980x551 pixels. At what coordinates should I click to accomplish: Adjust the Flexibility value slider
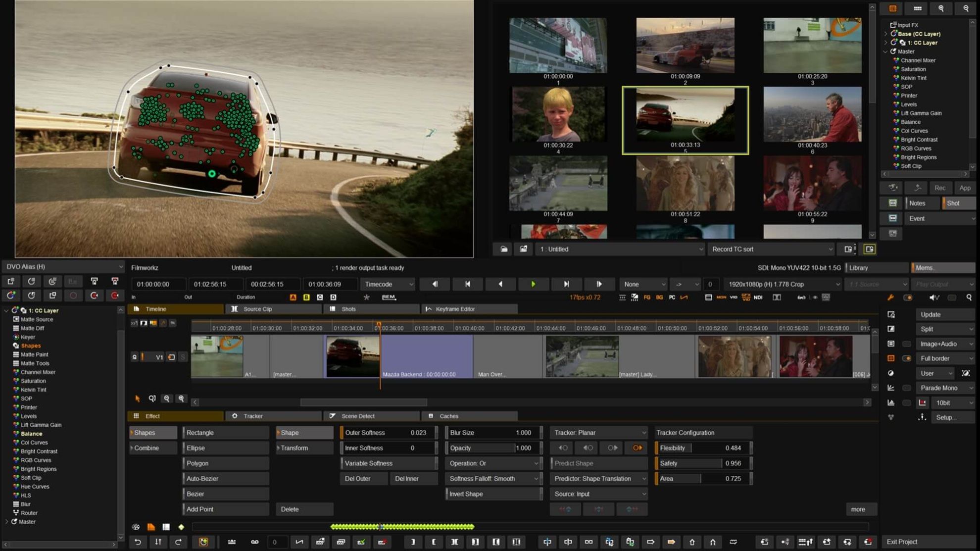tap(703, 448)
